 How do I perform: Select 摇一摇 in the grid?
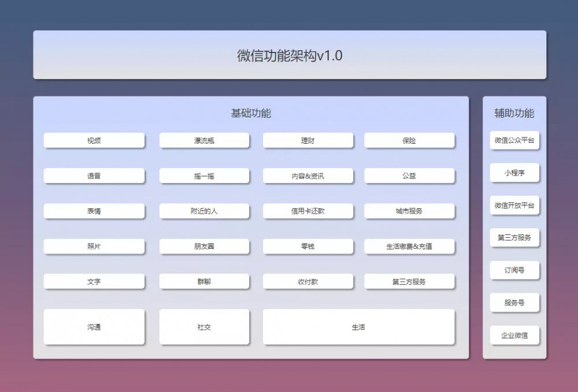[x=203, y=176]
